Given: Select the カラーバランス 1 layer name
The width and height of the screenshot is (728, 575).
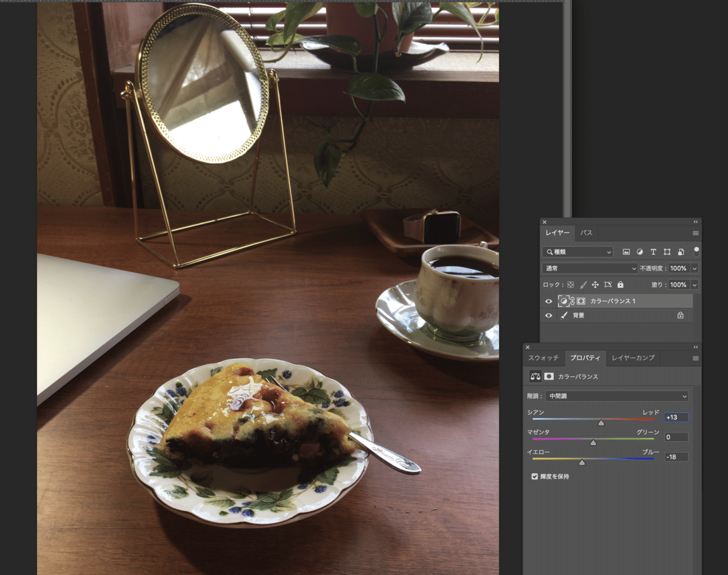Looking at the screenshot, I should coord(613,301).
